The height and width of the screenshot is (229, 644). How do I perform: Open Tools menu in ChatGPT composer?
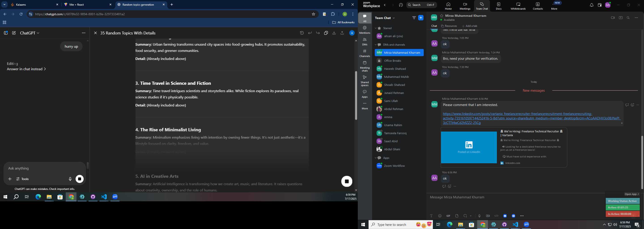(23, 179)
